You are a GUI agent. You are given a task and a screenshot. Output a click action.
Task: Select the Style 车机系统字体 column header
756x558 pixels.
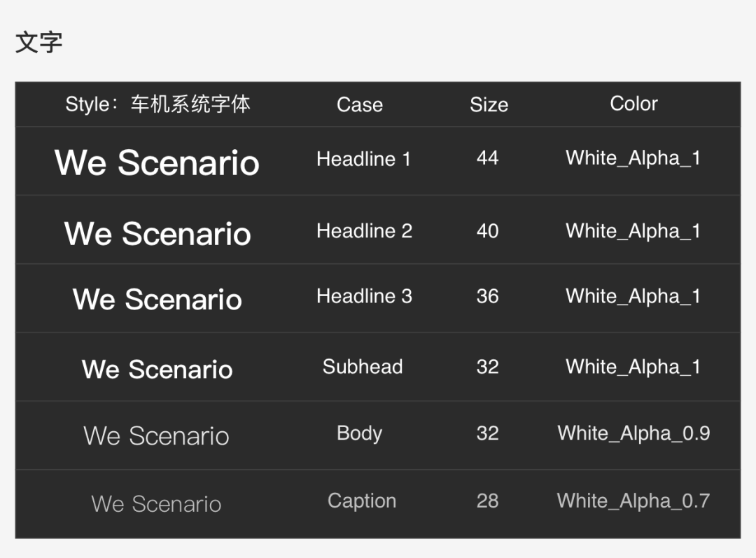(157, 104)
